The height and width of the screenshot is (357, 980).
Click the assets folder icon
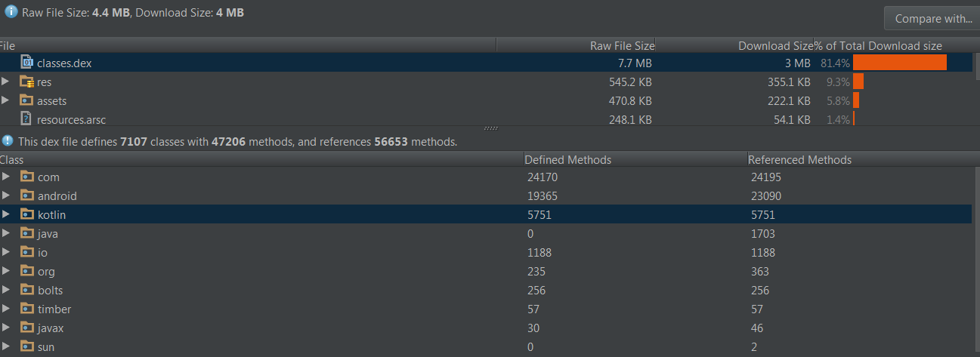(x=26, y=100)
